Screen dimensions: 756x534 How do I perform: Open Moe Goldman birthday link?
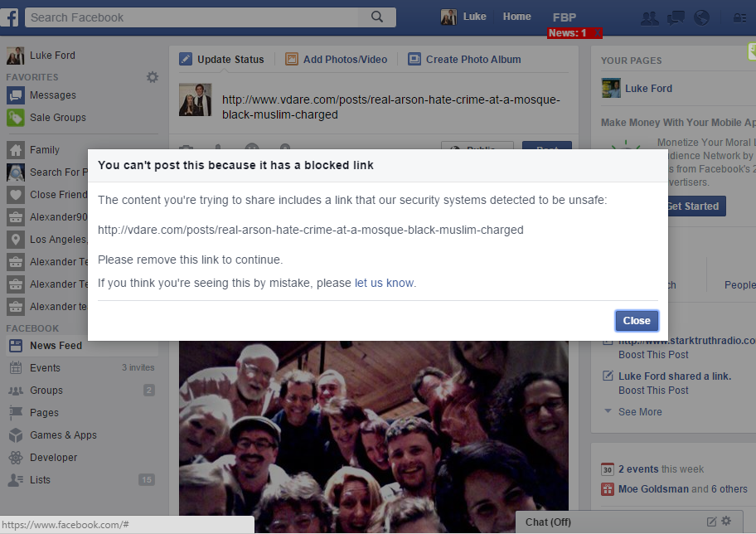653,489
